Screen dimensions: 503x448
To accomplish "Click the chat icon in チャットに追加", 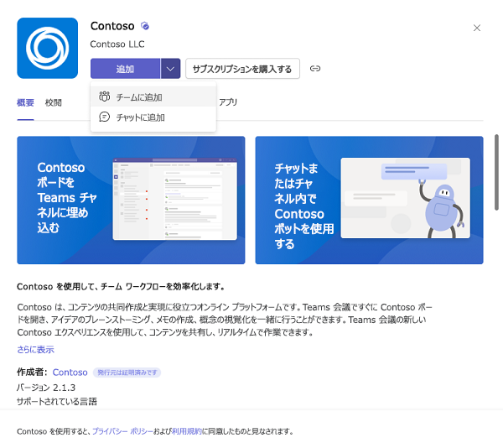I will tap(104, 117).
